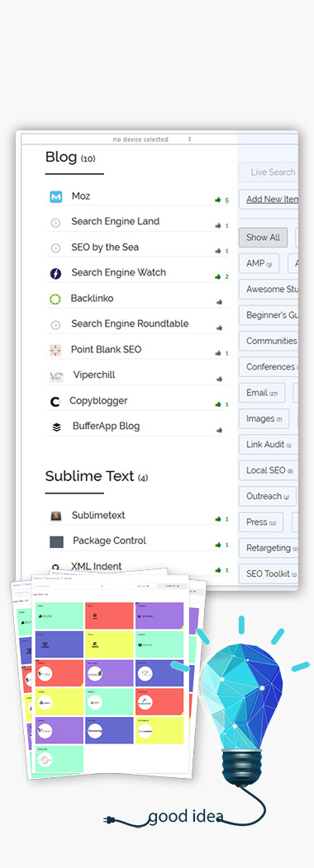The height and width of the screenshot is (868, 314).
Task: Click the Add New Item link
Action: click(x=273, y=200)
